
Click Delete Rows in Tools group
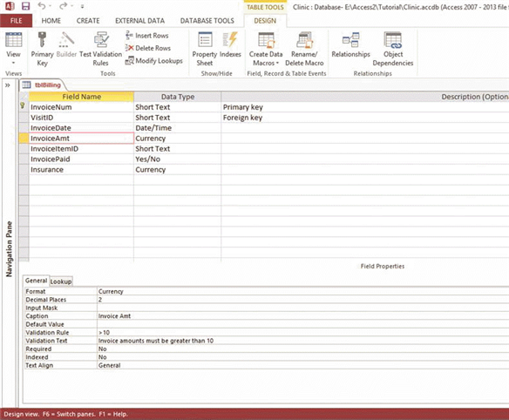[148, 48]
